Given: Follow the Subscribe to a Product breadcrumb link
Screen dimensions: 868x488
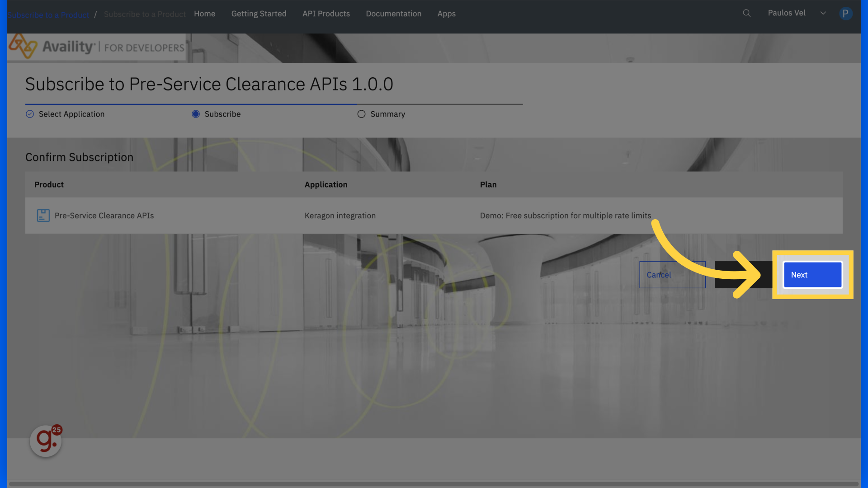Looking at the screenshot, I should point(48,15).
